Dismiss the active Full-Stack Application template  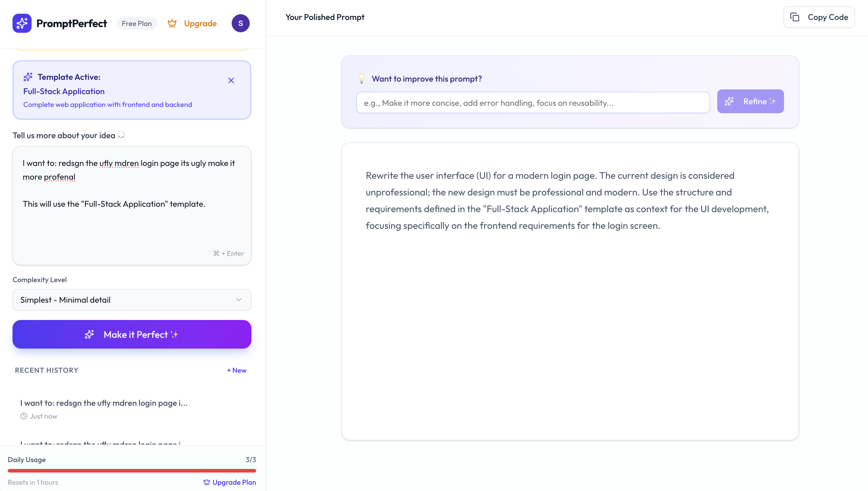click(231, 81)
